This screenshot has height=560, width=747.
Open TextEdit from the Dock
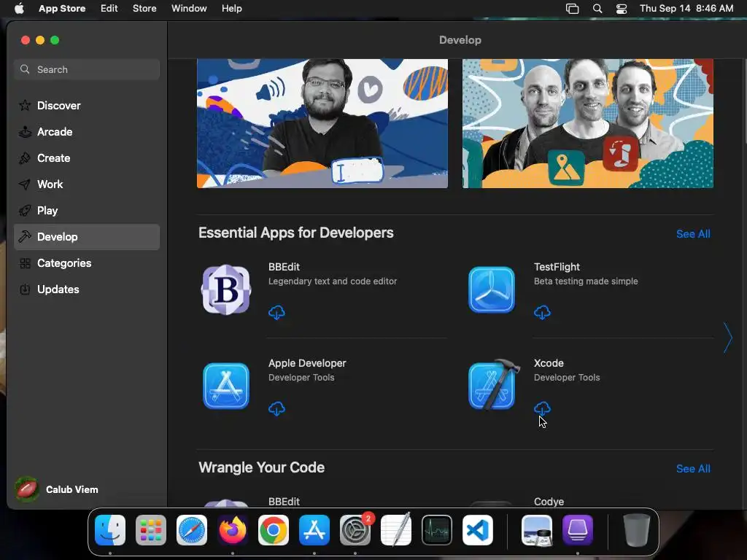pos(396,530)
